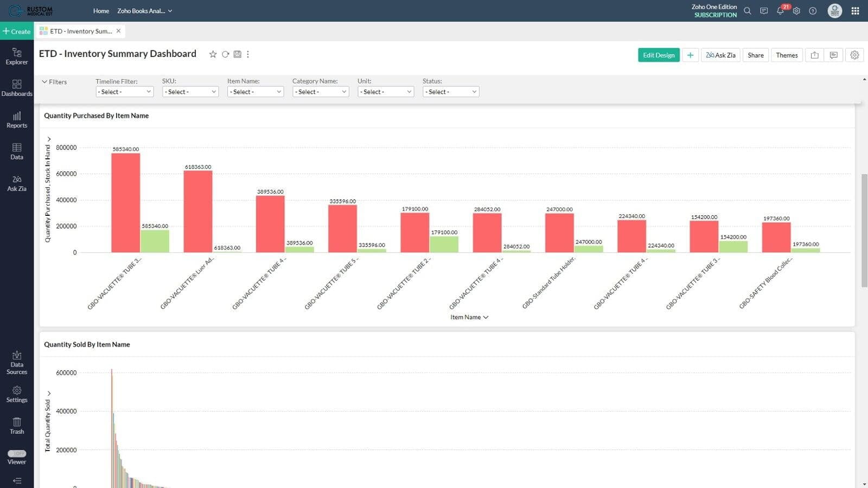Open the chat messages icon in header
This screenshot has width=868, height=488.
coord(764,11)
